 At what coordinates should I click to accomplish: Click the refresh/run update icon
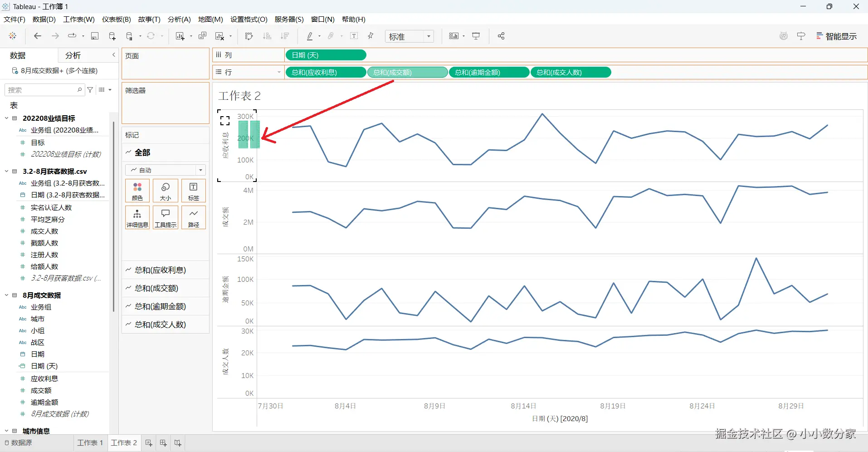click(151, 36)
